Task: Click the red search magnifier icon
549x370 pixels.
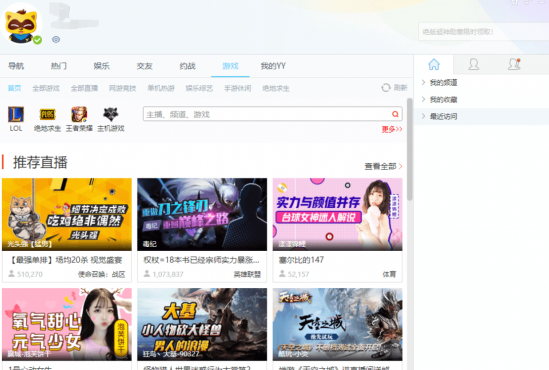Action: [395, 114]
